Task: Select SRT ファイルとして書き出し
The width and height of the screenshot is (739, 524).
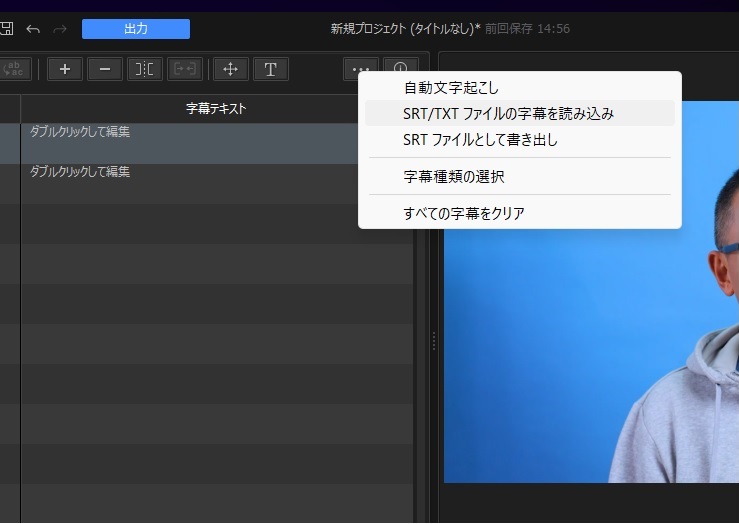Action: (520, 140)
